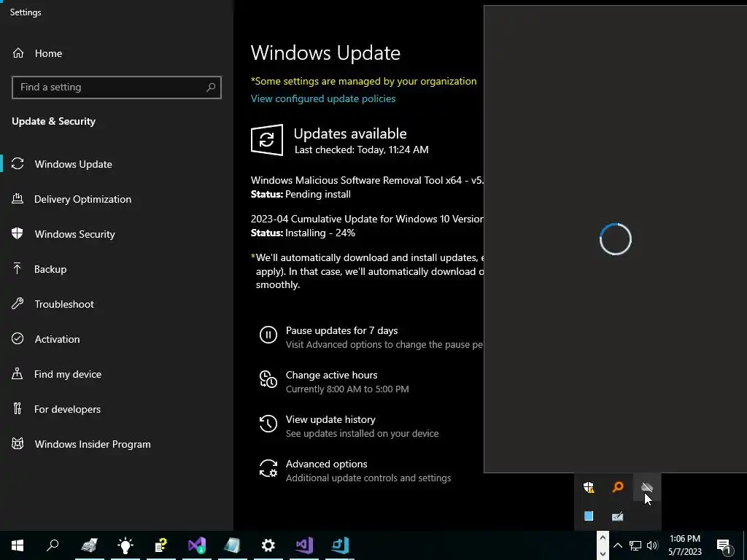This screenshot has width=747, height=560.
Task: Open the teal app icon on taskbar
Action: [x=340, y=545]
